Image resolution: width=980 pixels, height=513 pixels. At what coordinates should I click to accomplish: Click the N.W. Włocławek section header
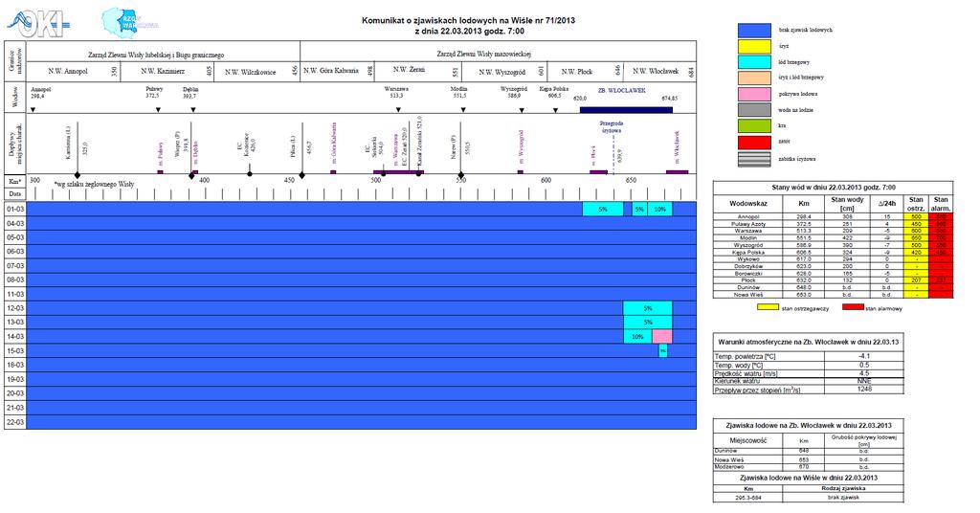point(656,71)
